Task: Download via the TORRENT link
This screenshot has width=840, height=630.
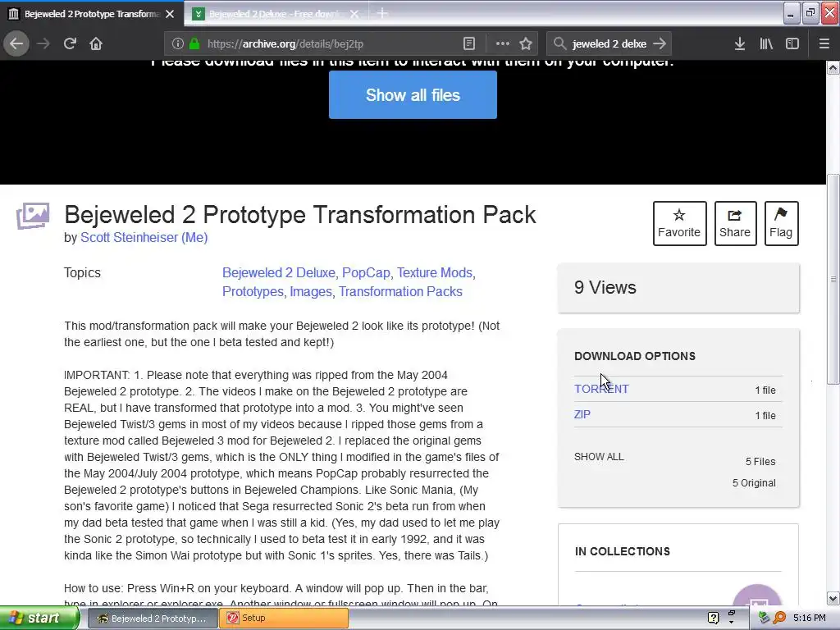Action: click(x=601, y=389)
